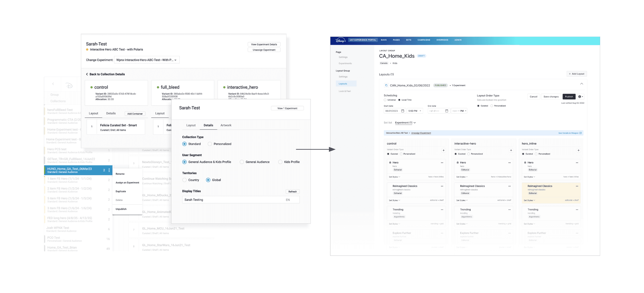Click the Disney+ logo in the navigation bar
The height and width of the screenshot is (293, 644).
pyautogui.click(x=340, y=40)
